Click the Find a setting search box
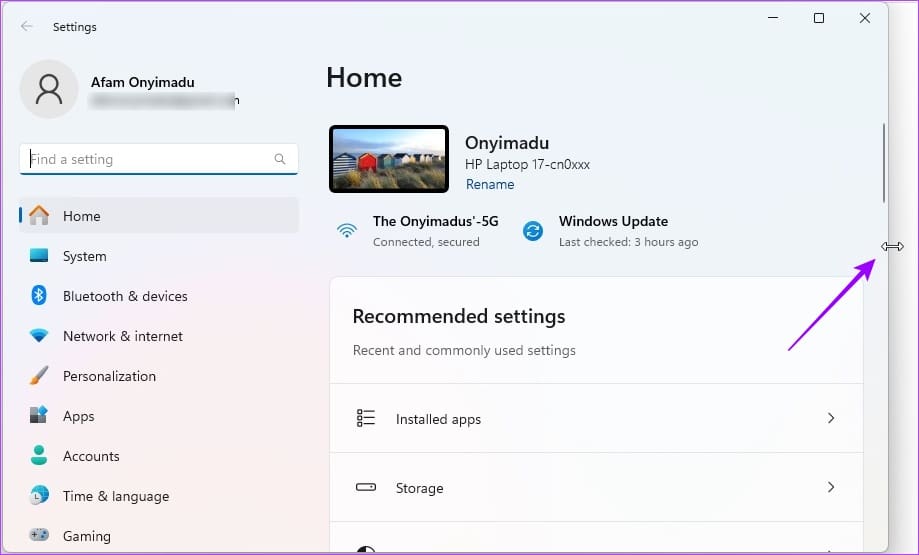 [159, 159]
